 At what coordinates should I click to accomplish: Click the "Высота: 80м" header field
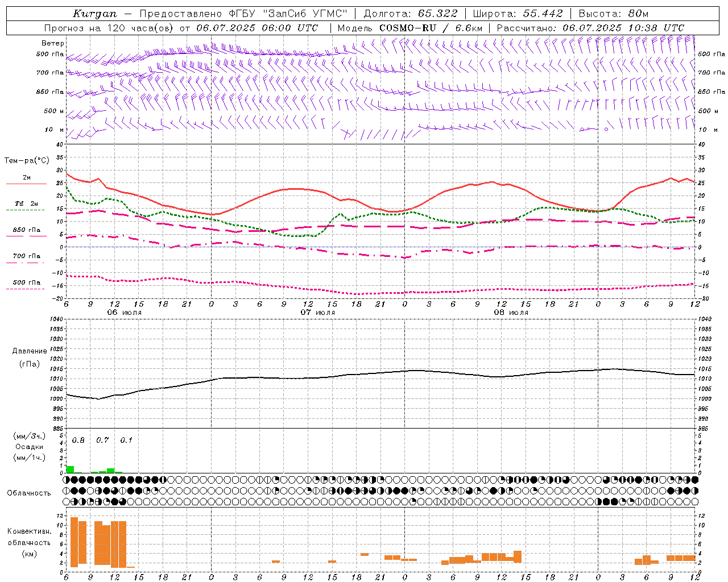pos(613,14)
